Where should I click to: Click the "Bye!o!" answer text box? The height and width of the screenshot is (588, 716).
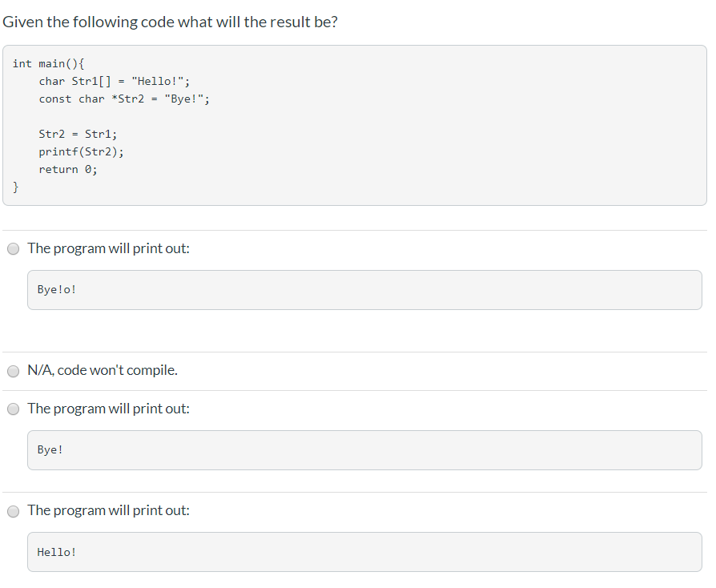tap(364, 289)
